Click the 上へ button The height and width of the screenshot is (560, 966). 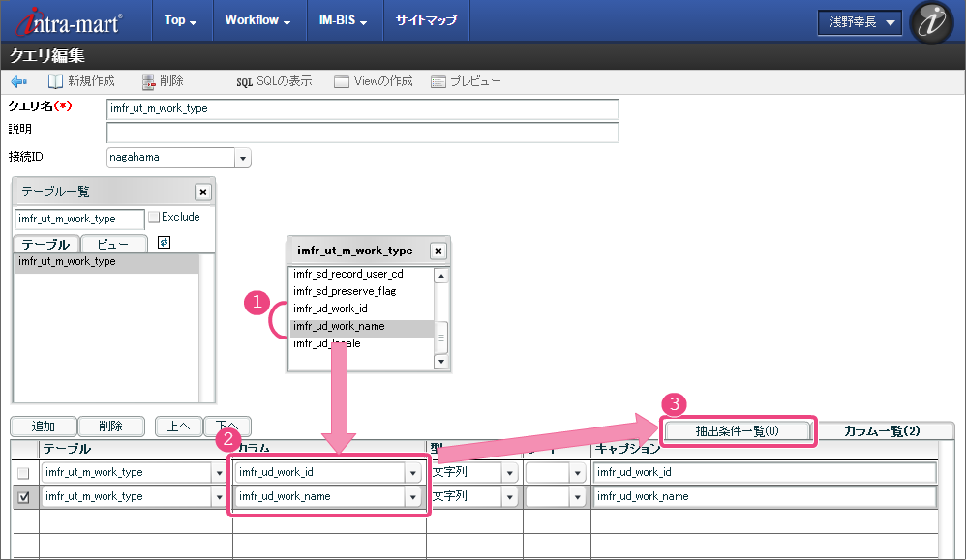[x=179, y=427]
